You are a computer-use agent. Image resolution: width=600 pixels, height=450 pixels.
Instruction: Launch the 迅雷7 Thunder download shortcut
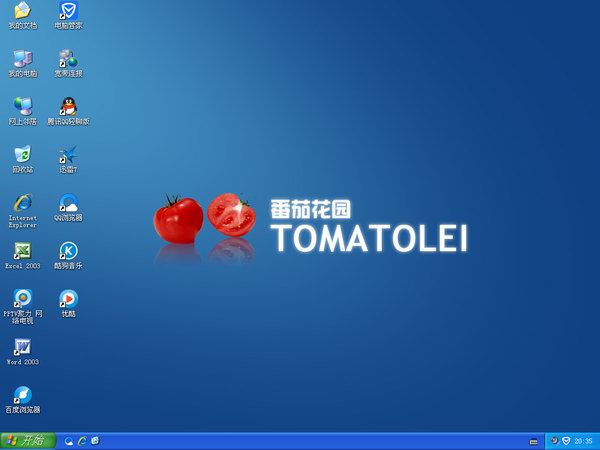(x=68, y=154)
